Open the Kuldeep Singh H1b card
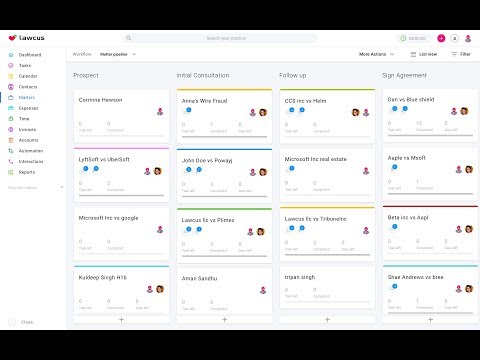 point(121,290)
